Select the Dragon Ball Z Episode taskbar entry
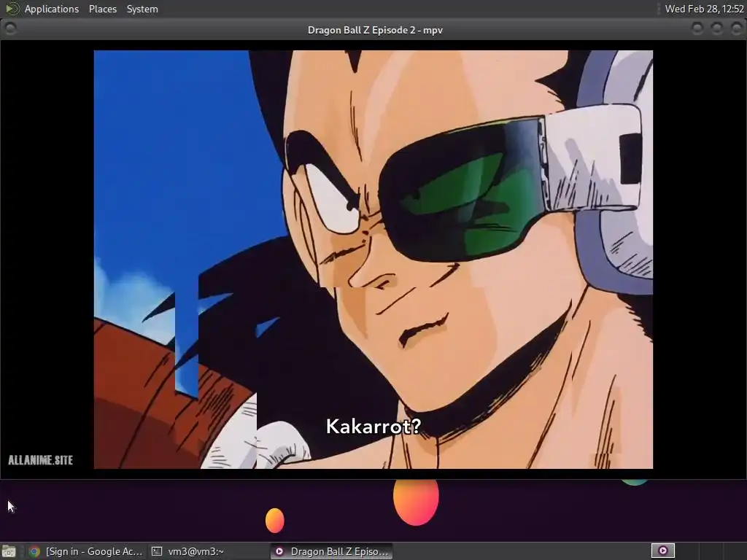The height and width of the screenshot is (560, 747). [332, 551]
